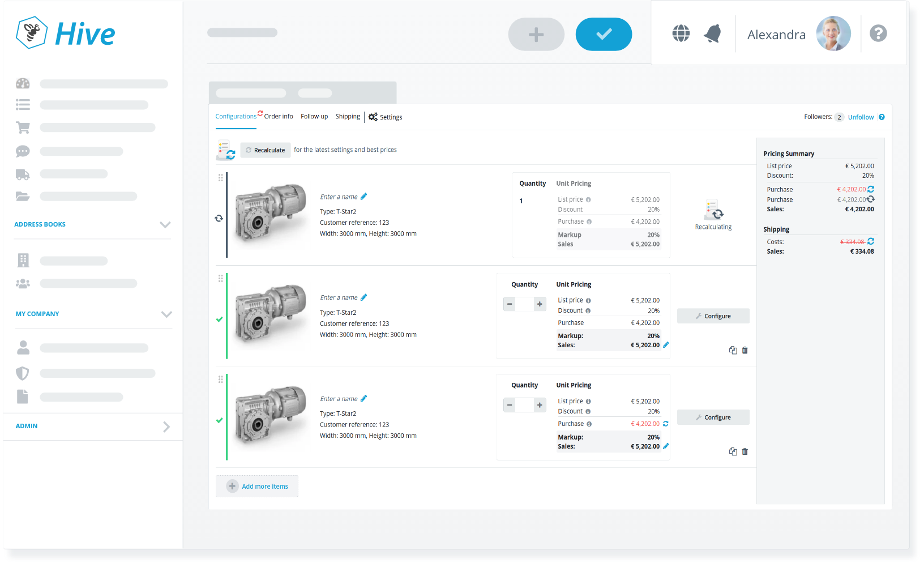Click the Unfollow link

tap(861, 117)
